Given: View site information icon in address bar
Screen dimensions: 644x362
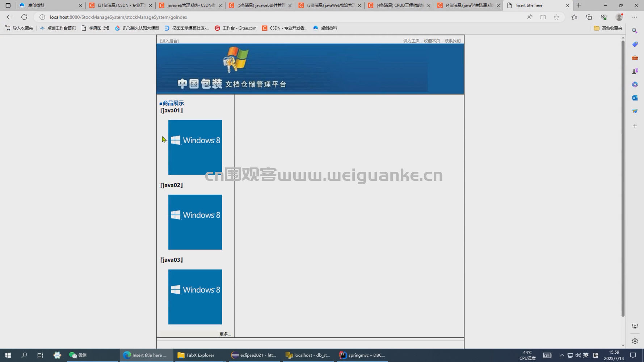Looking at the screenshot, I should coord(42,17).
